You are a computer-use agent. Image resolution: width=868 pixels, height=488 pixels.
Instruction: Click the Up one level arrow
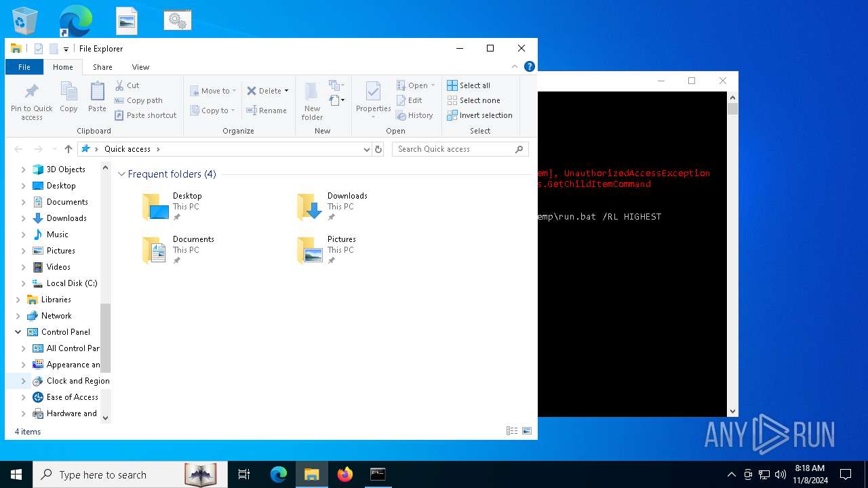pos(68,149)
